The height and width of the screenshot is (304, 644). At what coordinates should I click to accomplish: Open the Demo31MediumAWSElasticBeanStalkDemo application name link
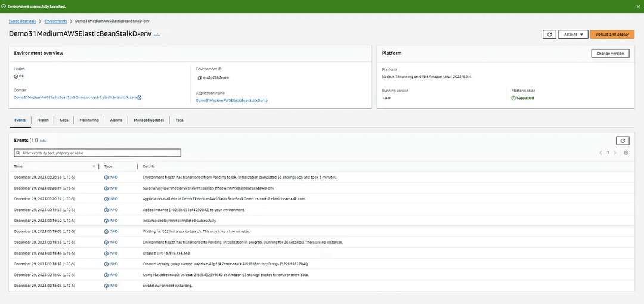231,100
